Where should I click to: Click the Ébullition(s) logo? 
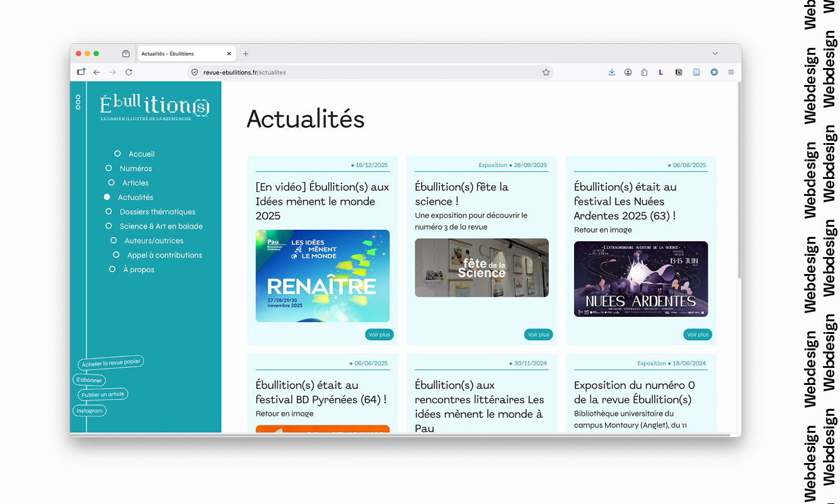pos(154,108)
